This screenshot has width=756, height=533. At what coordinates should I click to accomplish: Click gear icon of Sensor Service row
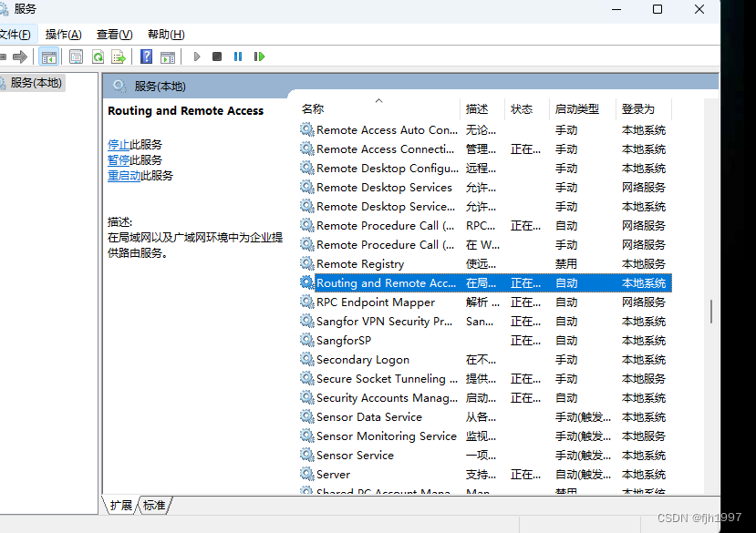[306, 455]
